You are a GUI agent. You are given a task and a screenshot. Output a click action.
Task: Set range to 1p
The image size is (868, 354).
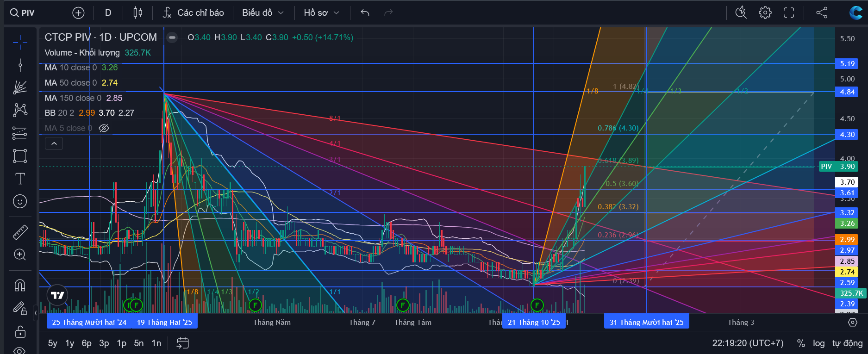pyautogui.click(x=121, y=343)
